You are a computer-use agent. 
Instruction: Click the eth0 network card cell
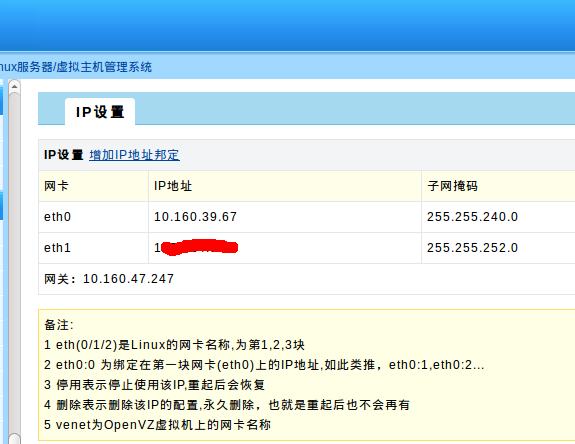(x=94, y=217)
